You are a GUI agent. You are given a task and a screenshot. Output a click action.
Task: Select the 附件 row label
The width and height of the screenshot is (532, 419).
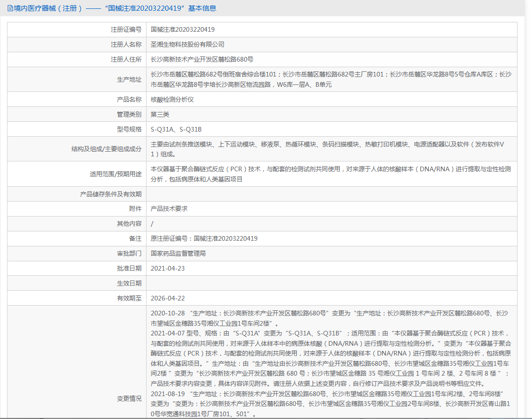point(135,209)
